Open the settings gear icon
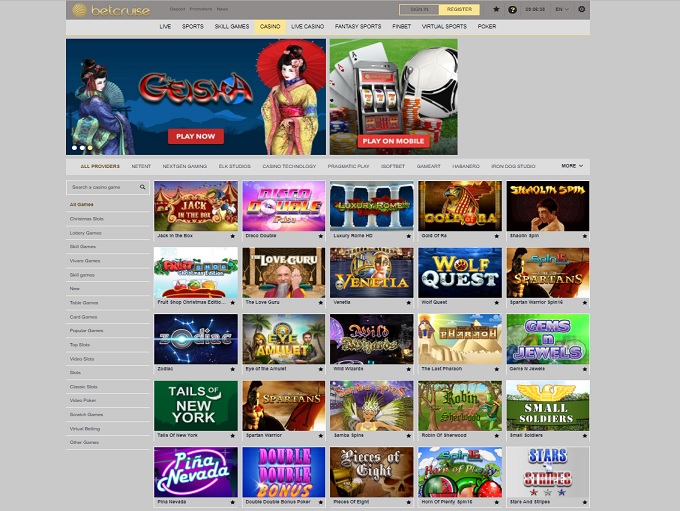Viewport: 680px width, 511px height. pyautogui.click(x=582, y=9)
